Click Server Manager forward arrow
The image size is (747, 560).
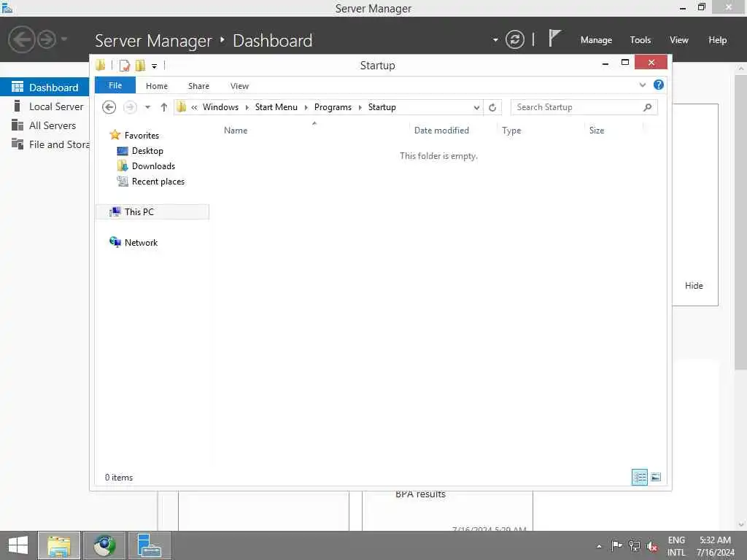47,39
